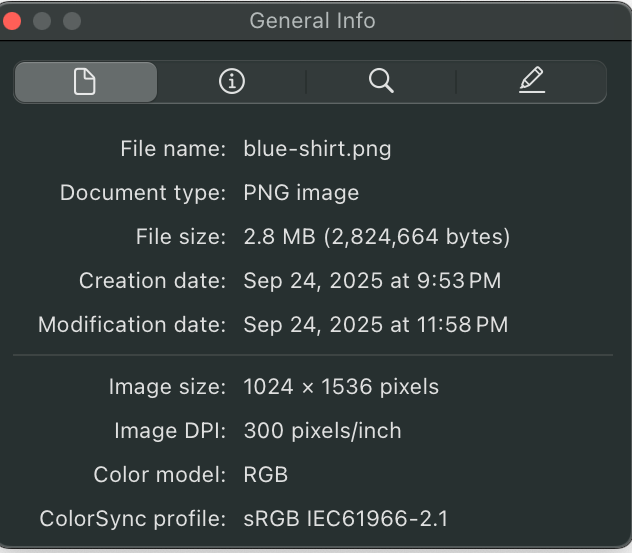The height and width of the screenshot is (553, 632).
Task: Click the File name label
Action: point(173,149)
